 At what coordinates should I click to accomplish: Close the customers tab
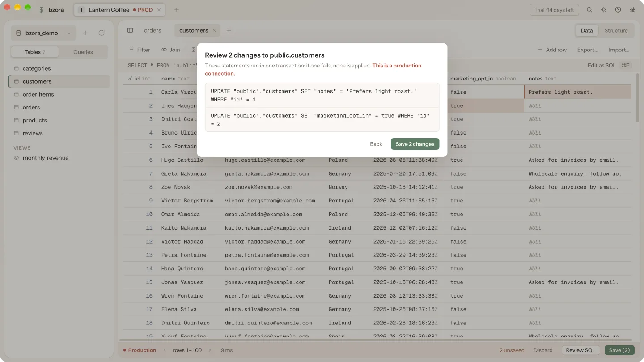tap(214, 30)
